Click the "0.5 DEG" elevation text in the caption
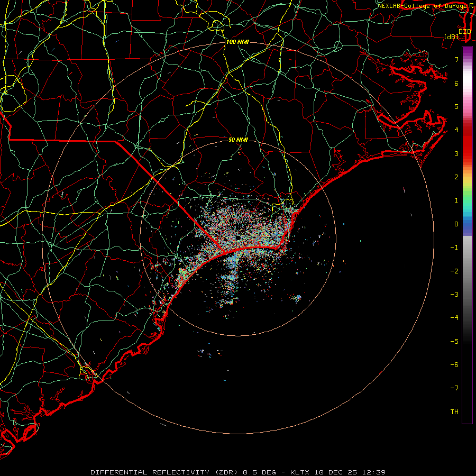 pyautogui.click(x=260, y=472)
